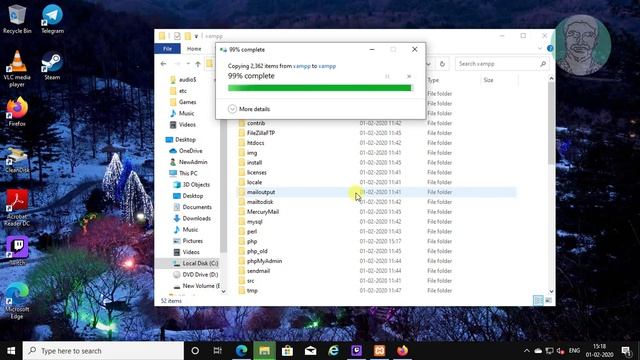Open the address bar history dropdown

(429, 64)
